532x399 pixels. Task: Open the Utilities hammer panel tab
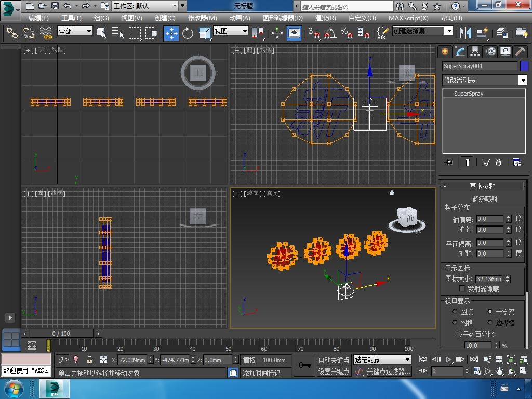click(x=520, y=51)
